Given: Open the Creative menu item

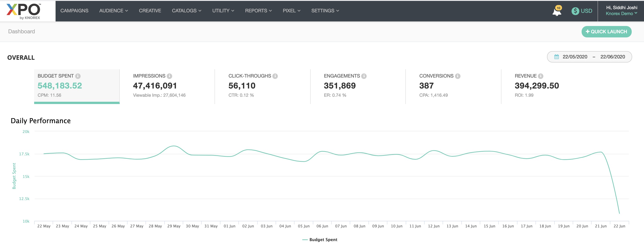Looking at the screenshot, I should 150,11.
